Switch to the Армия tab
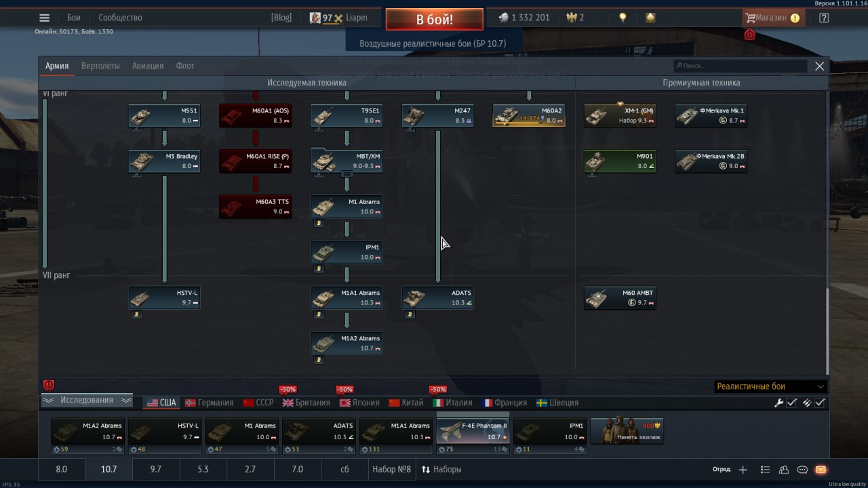This screenshot has width=868, height=488. coord(57,66)
